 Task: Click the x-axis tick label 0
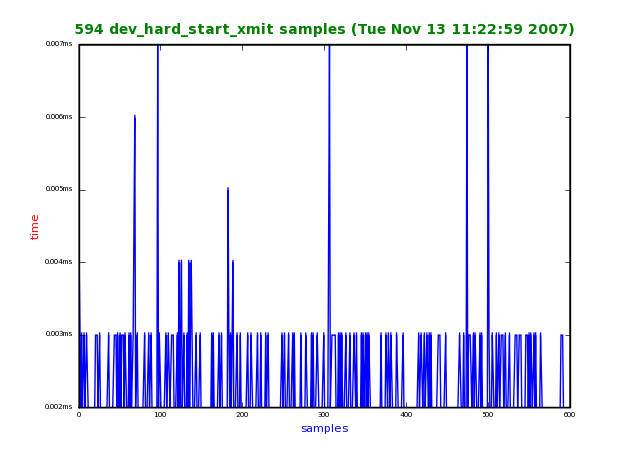(79, 415)
